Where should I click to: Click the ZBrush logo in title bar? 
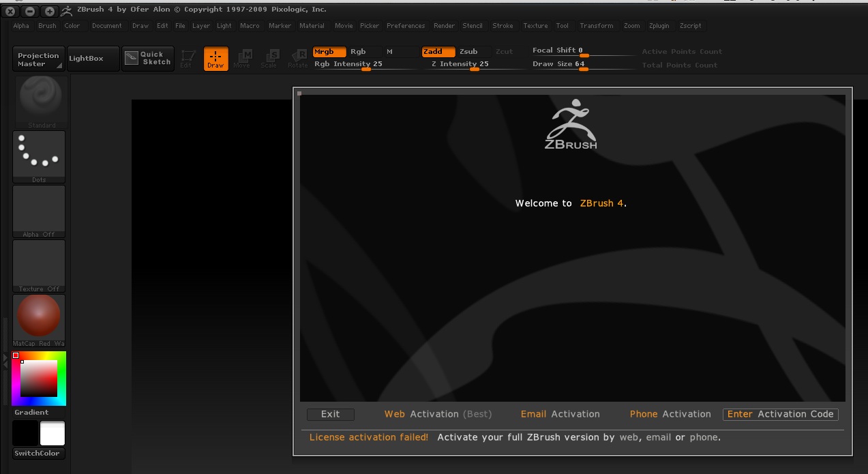68,11
